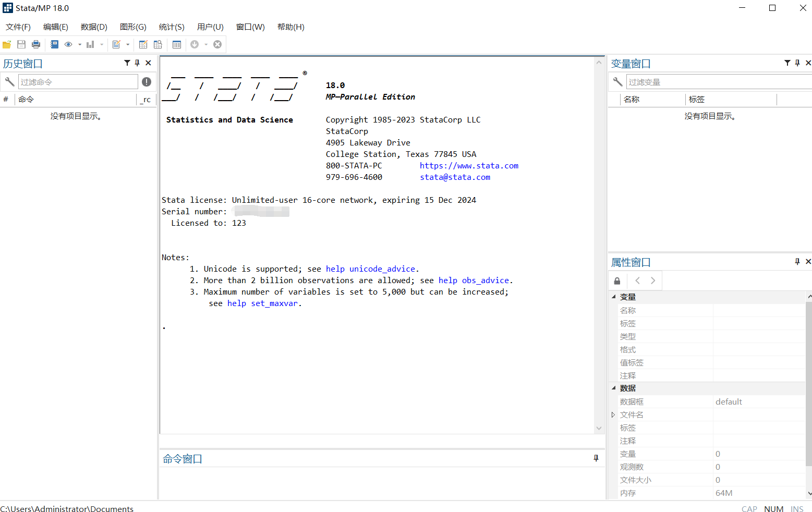Launch the Do-file Editor icon
The height and width of the screenshot is (512, 812).
(x=116, y=45)
